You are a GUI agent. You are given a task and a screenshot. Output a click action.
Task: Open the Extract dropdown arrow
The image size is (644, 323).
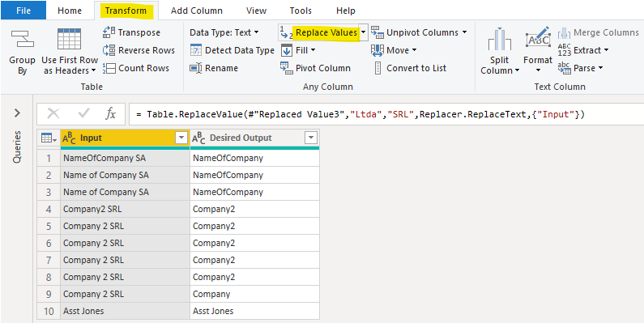pos(605,50)
